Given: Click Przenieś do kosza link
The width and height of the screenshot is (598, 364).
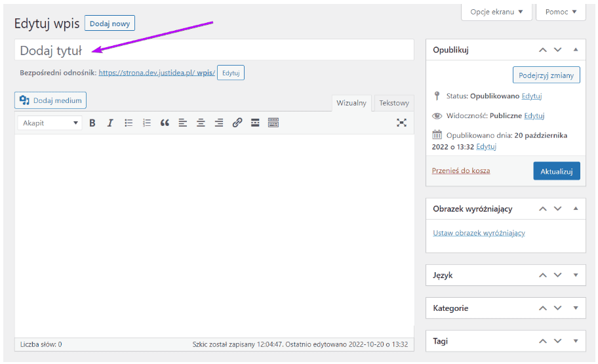Looking at the screenshot, I should coord(461,171).
